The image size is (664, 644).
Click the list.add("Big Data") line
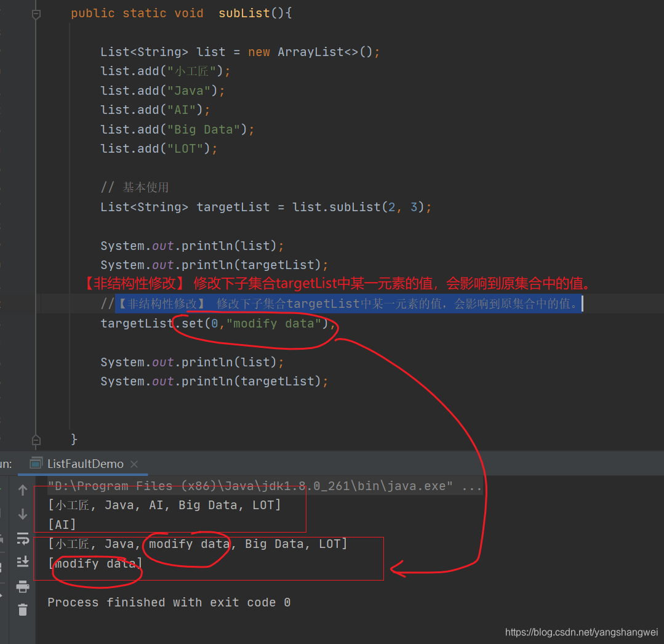click(x=177, y=130)
